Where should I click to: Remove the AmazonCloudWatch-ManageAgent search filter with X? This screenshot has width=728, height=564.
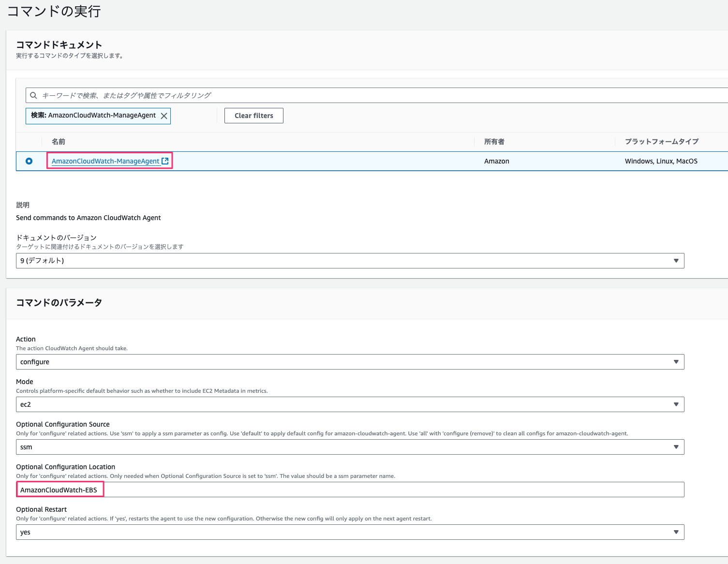(x=164, y=116)
